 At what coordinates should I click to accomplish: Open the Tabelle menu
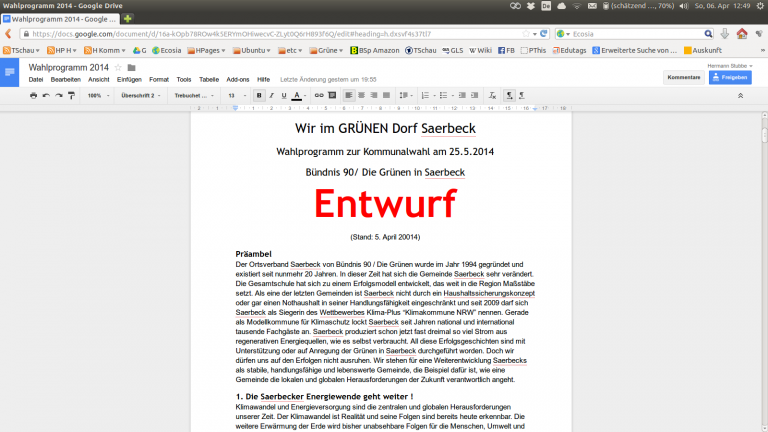pyautogui.click(x=209, y=79)
